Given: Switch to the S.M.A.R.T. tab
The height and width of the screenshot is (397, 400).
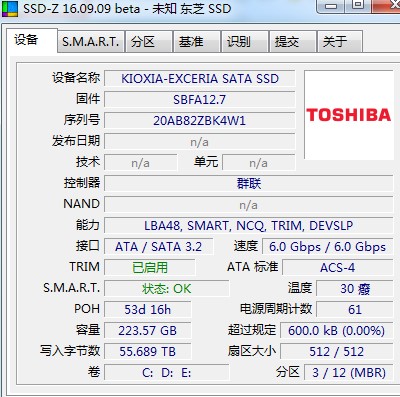Looking at the screenshot, I should [x=91, y=42].
